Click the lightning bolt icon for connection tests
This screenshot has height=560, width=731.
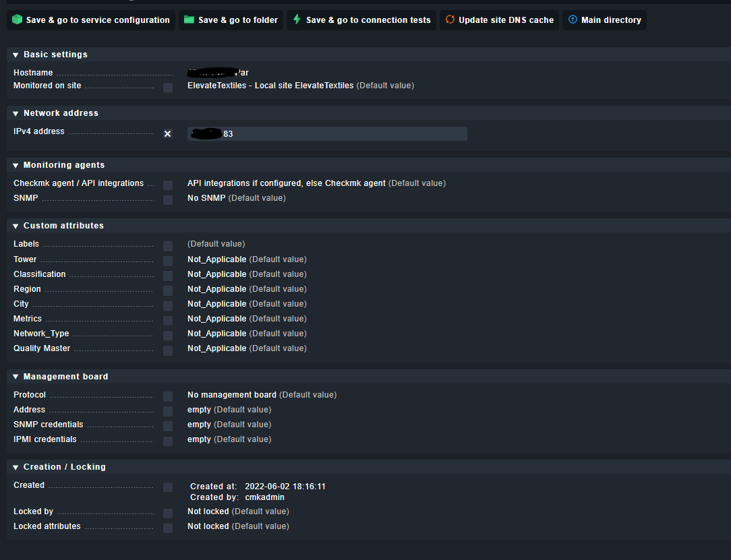297,20
